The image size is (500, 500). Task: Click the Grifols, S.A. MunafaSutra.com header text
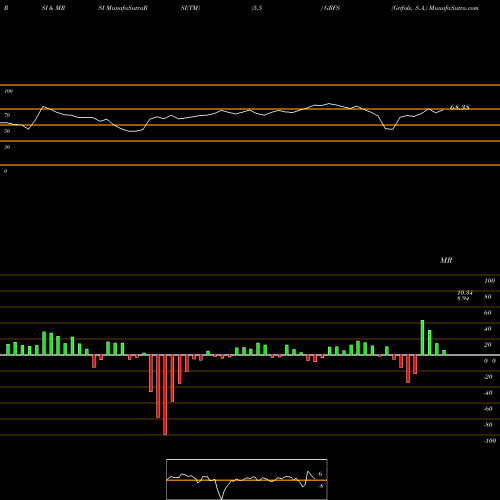pos(435,8)
